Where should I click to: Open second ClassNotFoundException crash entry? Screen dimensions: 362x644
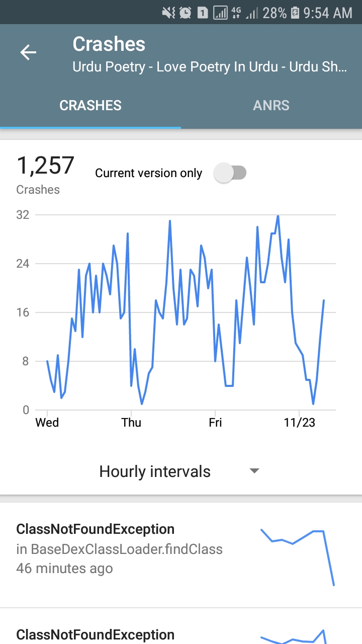(x=96, y=634)
